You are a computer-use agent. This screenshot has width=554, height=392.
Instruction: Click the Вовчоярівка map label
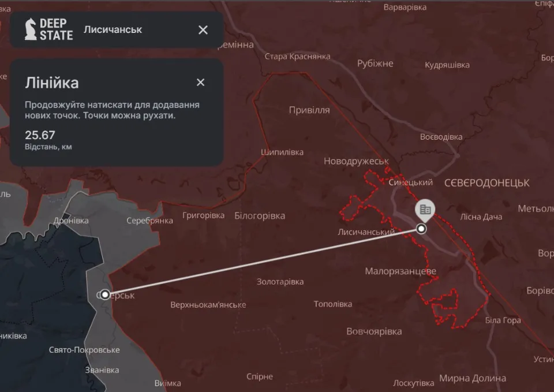374,331
